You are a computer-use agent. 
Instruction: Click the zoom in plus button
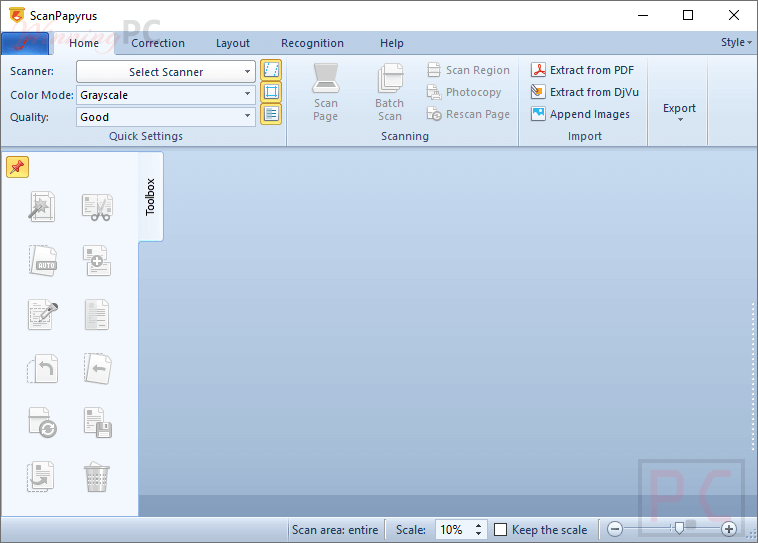pos(729,529)
